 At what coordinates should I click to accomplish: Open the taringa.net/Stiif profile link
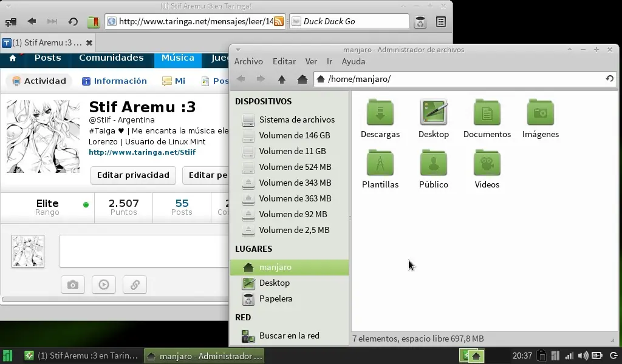point(142,152)
